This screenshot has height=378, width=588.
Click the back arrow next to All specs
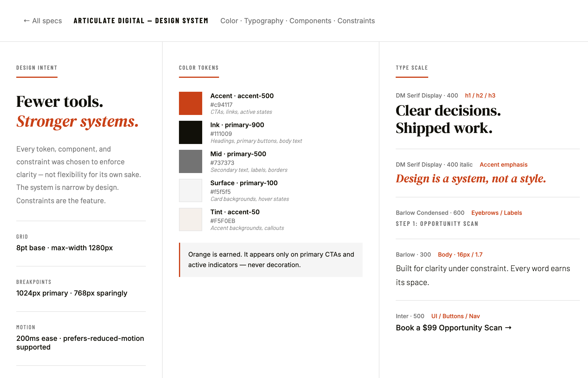point(26,21)
